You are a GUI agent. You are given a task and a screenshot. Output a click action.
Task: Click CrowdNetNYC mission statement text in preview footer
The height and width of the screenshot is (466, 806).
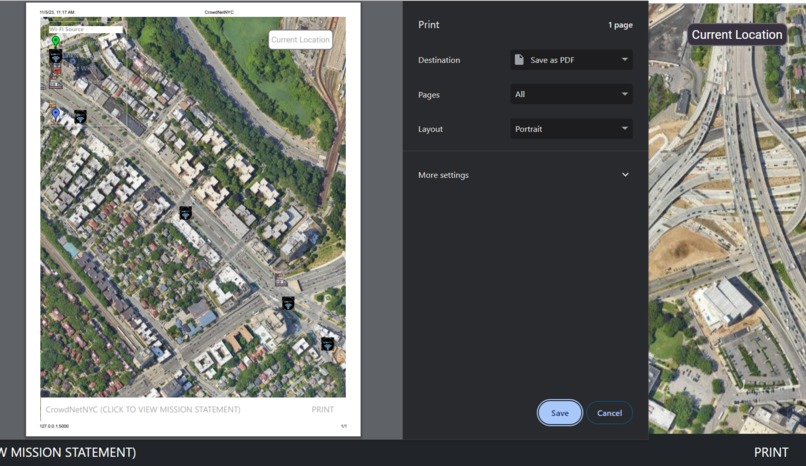(142, 409)
